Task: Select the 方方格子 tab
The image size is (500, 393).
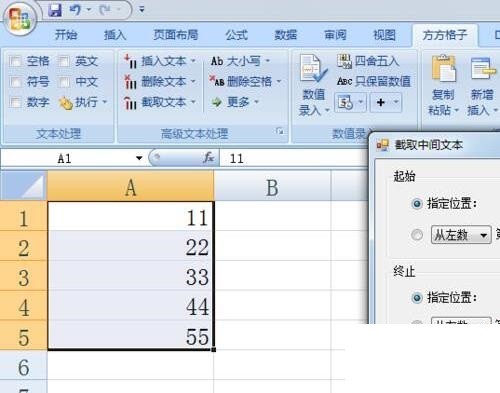Action: point(445,35)
